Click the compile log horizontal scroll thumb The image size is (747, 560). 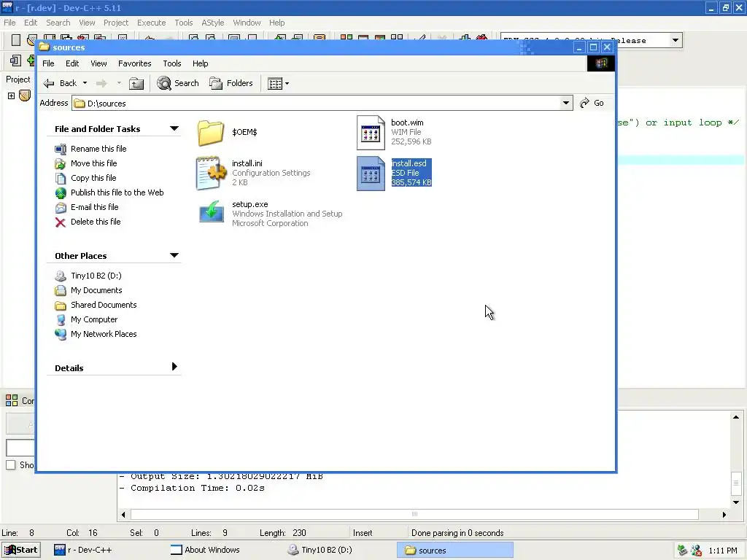click(414, 514)
